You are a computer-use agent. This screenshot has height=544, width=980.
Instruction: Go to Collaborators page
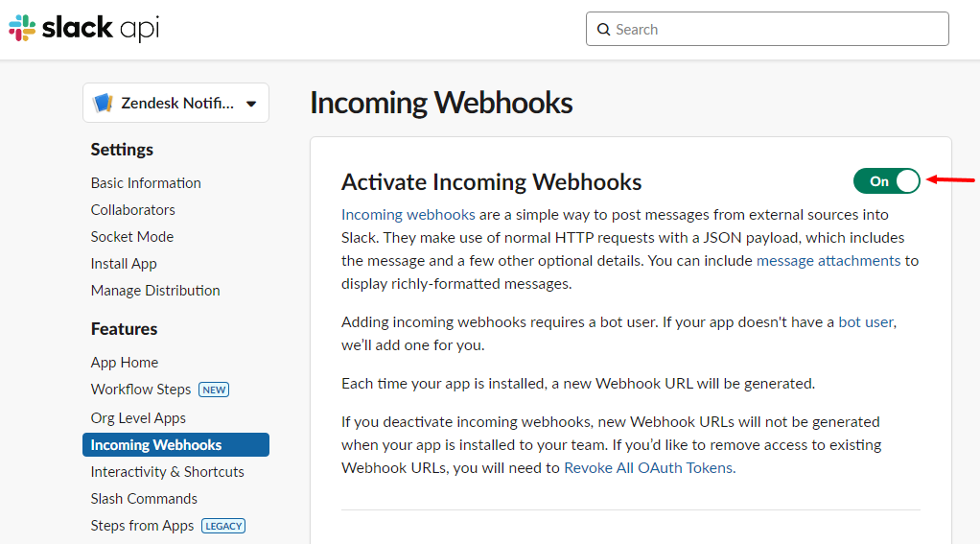132,210
